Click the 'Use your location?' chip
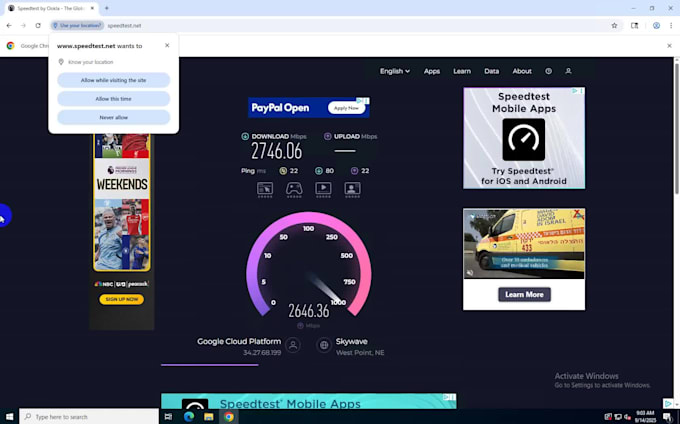 point(77,26)
